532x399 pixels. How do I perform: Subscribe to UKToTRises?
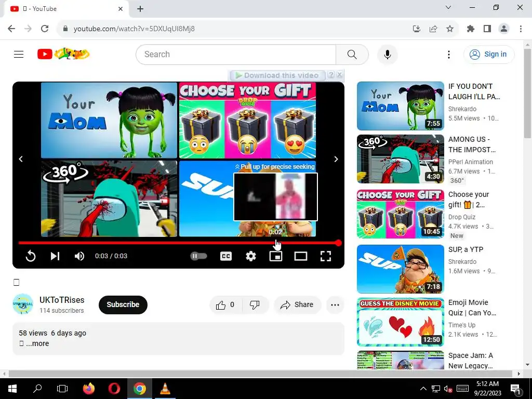[123, 304]
